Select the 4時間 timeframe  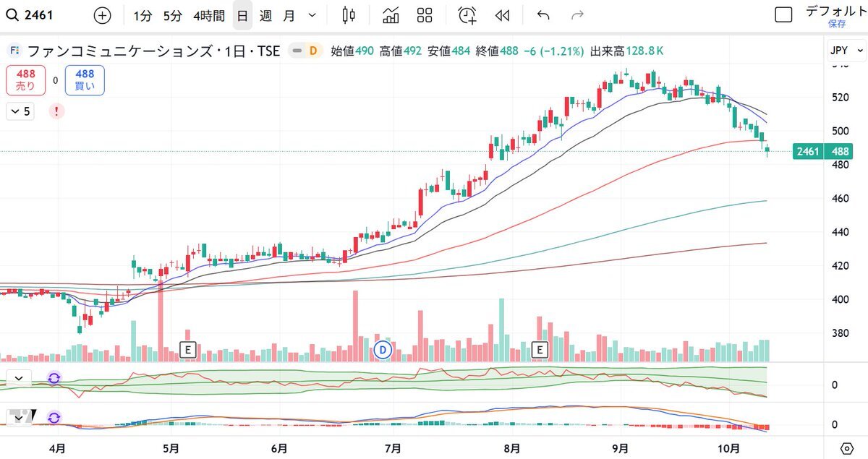(208, 15)
